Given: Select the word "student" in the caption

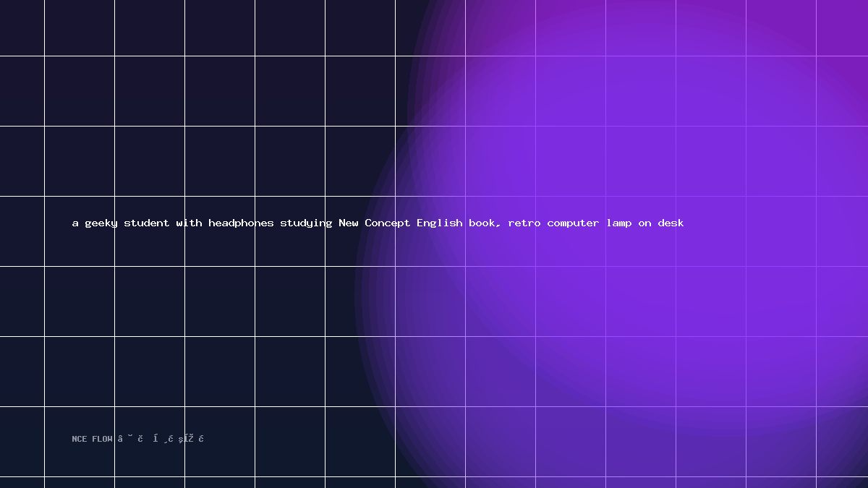Looking at the screenshot, I should 147,223.
